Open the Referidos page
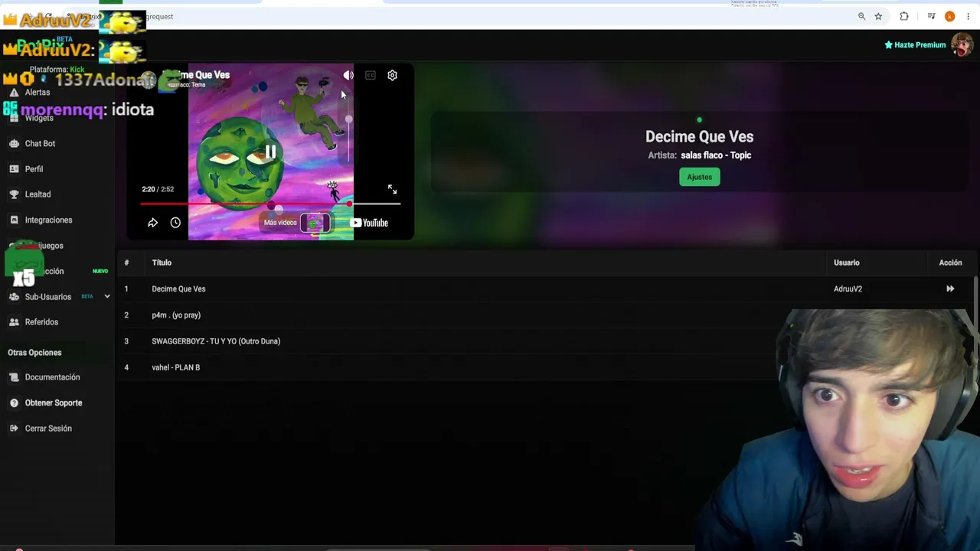 [x=41, y=322]
